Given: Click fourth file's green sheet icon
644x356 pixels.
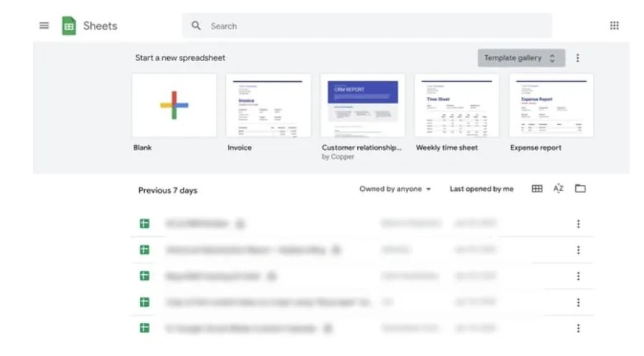Looking at the screenshot, I should click(x=145, y=302).
